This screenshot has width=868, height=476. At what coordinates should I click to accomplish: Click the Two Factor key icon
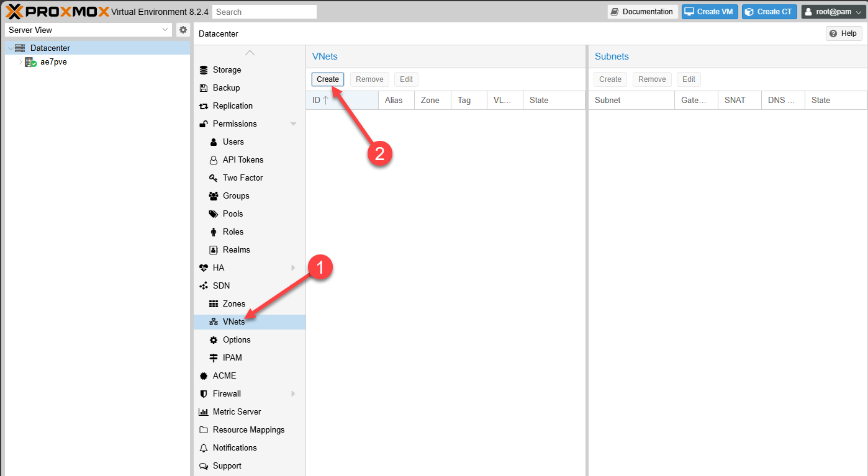pyautogui.click(x=214, y=178)
